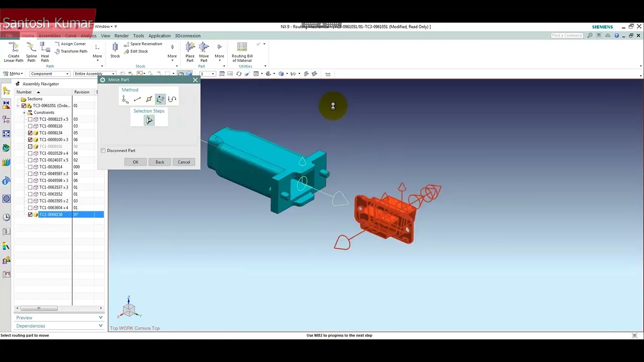The image size is (644, 362).
Task: Toggle checkbox for TC1-0008115 x 5
Action: 30,119
